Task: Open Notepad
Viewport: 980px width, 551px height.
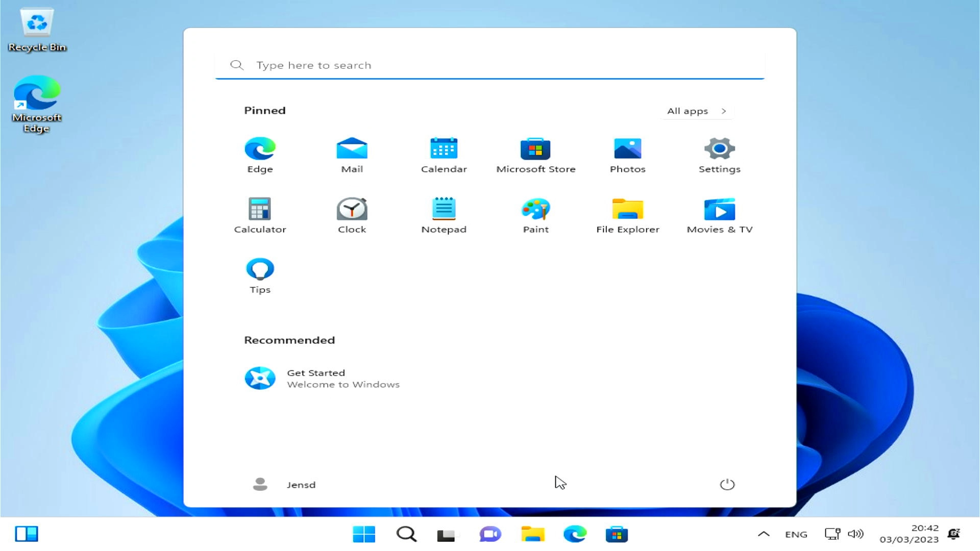Action: click(444, 213)
